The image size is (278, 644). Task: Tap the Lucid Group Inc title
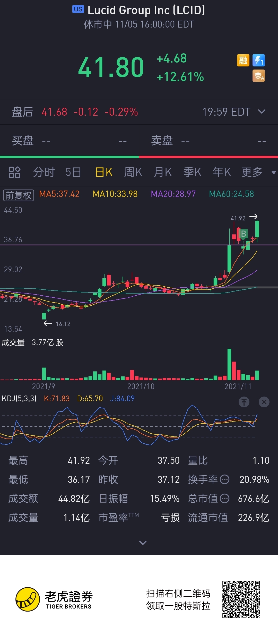pyautogui.click(x=146, y=10)
